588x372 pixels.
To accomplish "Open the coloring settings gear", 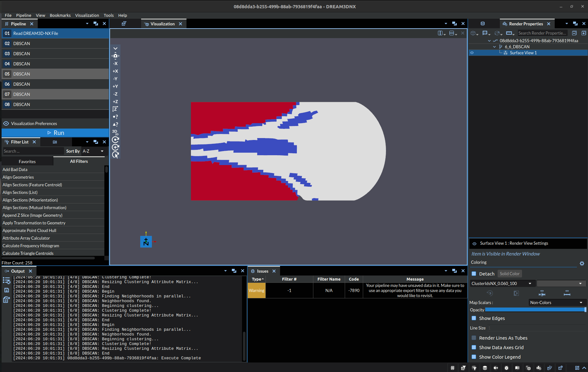I will click(x=582, y=263).
